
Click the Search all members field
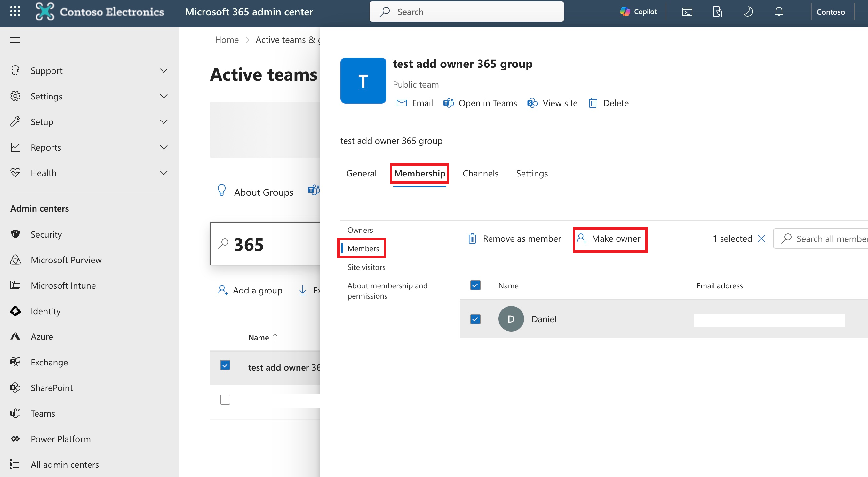(x=821, y=238)
